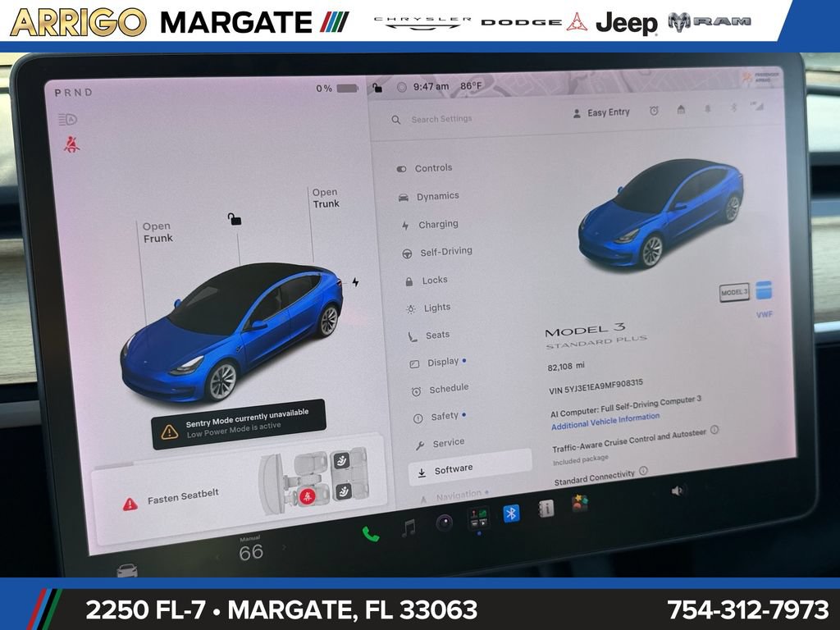The width and height of the screenshot is (840, 630).
Task: Tap the info icon beside Autosteer package
Action: point(714,430)
